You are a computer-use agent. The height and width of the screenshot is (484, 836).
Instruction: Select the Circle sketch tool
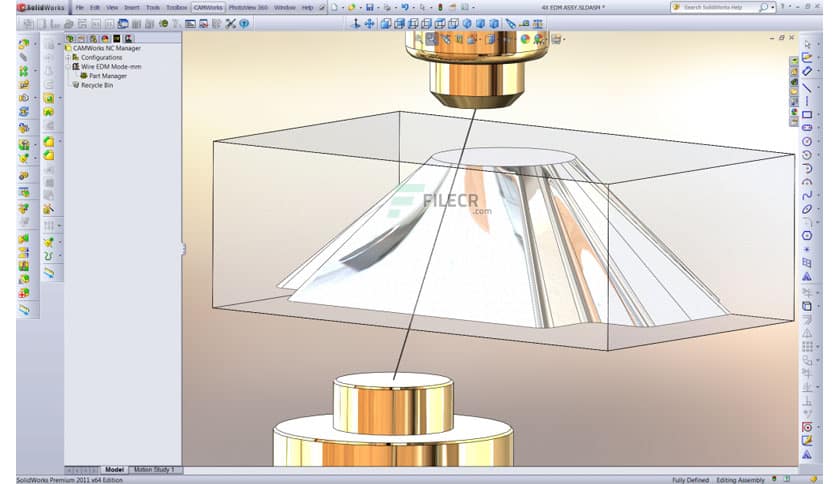pyautogui.click(x=807, y=141)
